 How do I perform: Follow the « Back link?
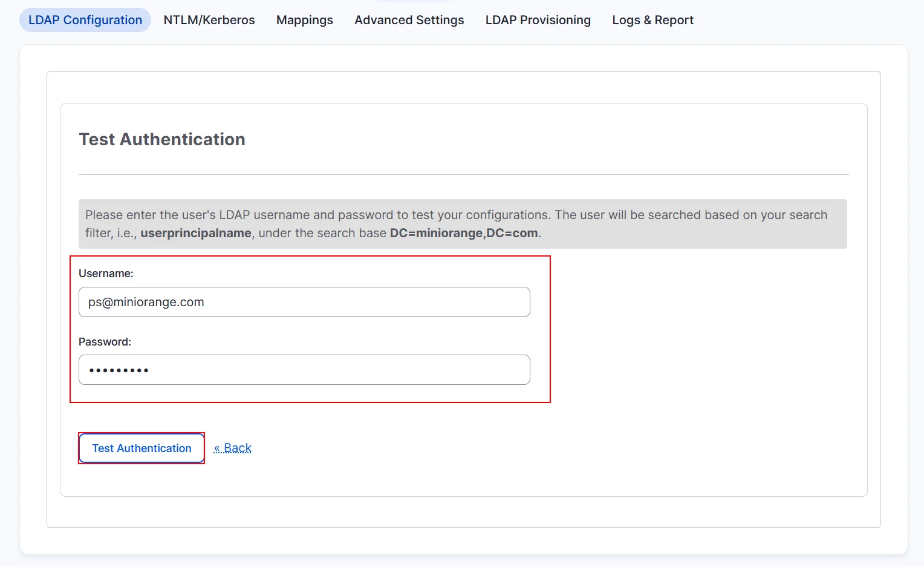233,448
